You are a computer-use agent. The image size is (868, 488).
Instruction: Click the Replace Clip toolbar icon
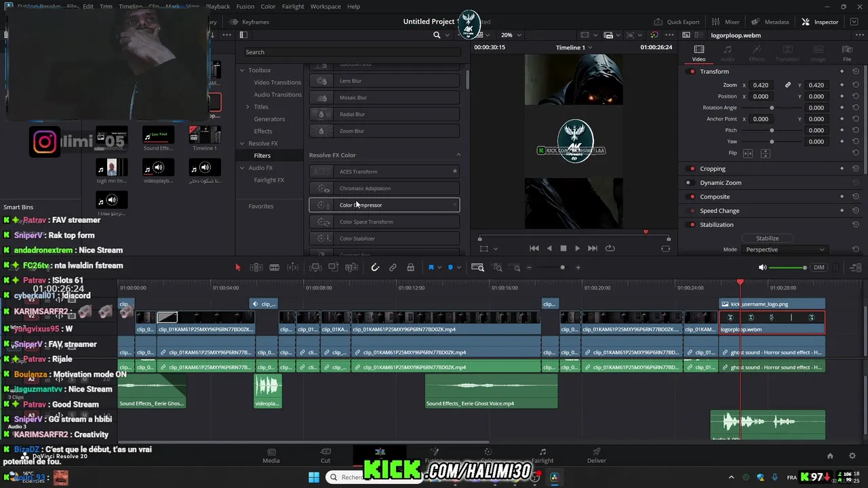coord(351,268)
